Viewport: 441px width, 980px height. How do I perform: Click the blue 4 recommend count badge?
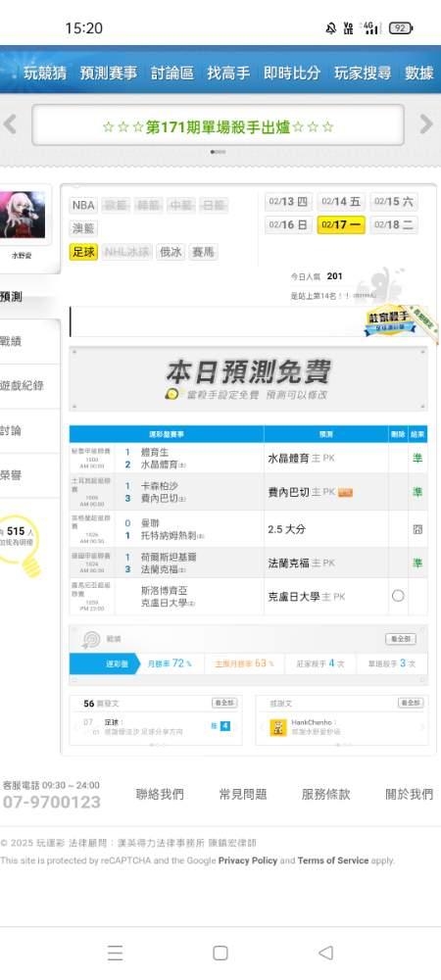224,726
